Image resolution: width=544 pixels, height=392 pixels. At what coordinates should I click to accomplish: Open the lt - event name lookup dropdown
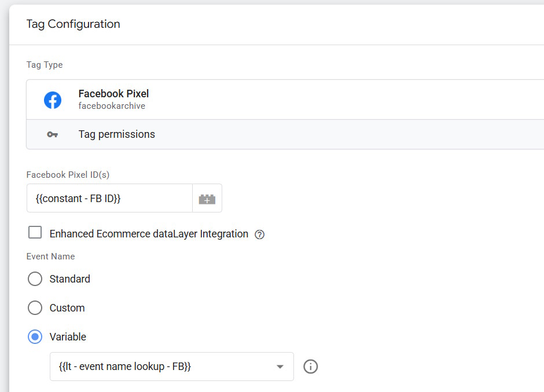click(x=172, y=367)
